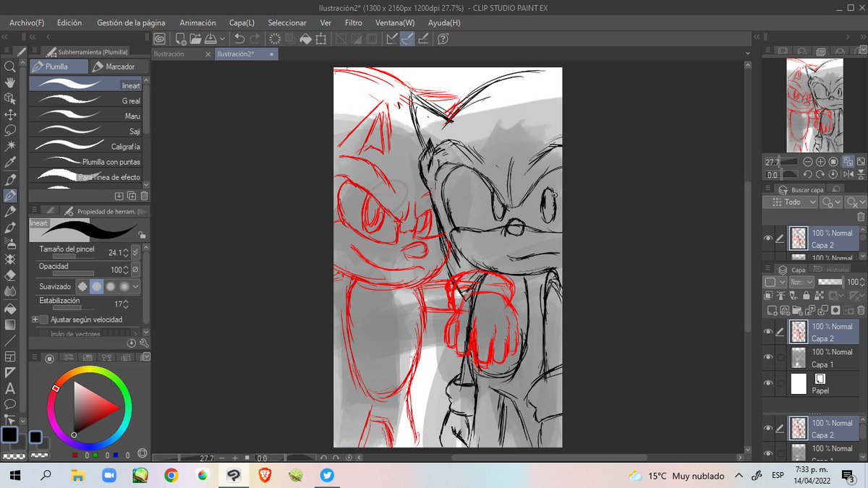The image size is (868, 488).
Task: Click the Undo arrow icon
Action: [x=239, y=39]
